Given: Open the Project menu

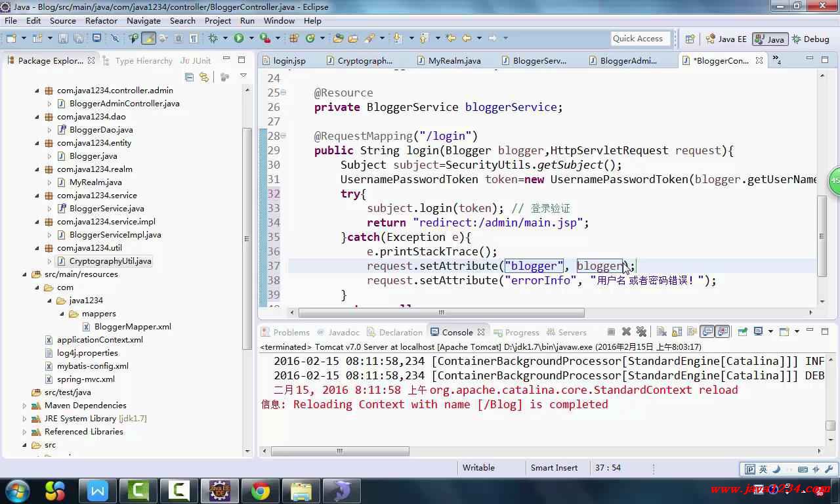Looking at the screenshot, I should click(218, 20).
